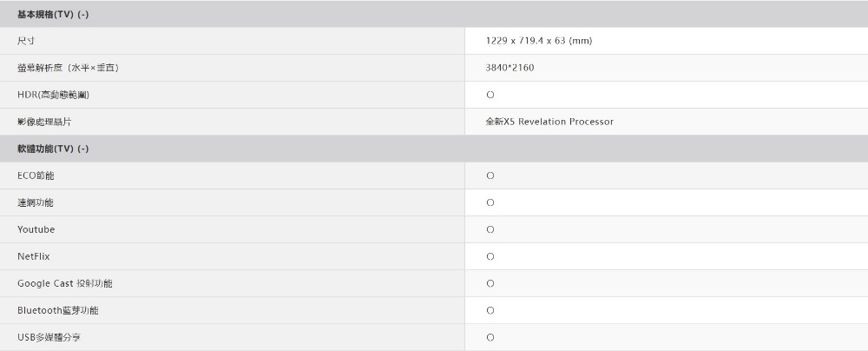Click the circle mark beside ECO節能
This screenshot has width=868, height=351.
coord(490,175)
